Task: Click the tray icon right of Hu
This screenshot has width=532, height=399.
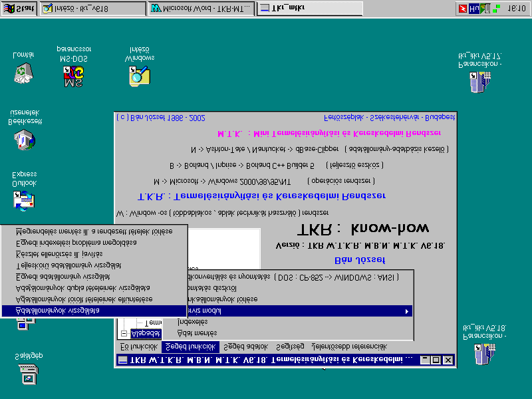Action: click(485, 9)
